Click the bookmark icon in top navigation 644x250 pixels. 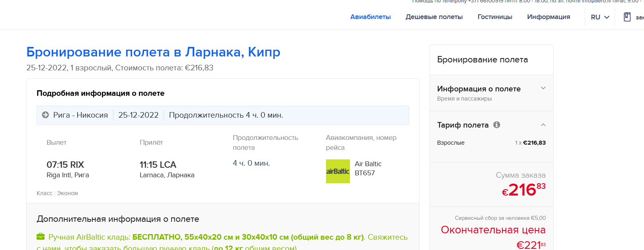[627, 17]
